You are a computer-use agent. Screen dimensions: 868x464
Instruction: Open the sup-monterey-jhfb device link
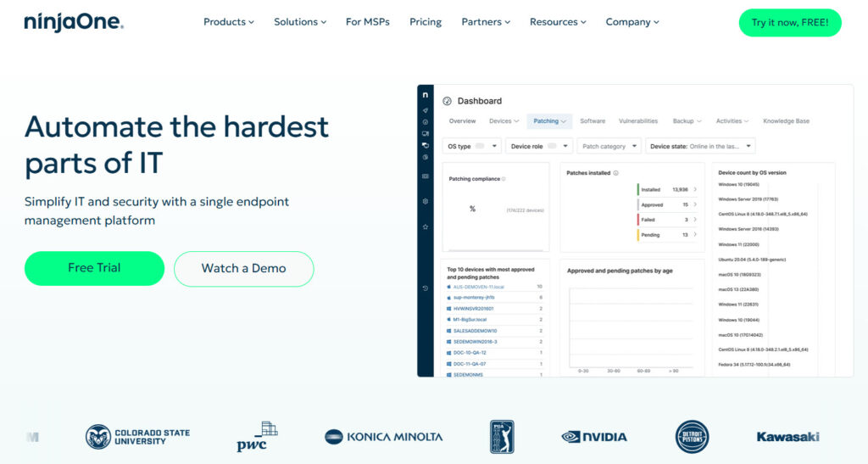474,298
